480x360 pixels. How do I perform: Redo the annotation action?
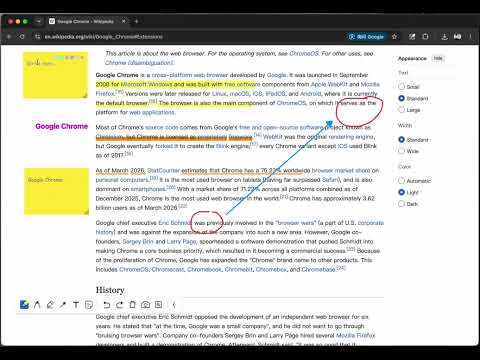click(119, 305)
